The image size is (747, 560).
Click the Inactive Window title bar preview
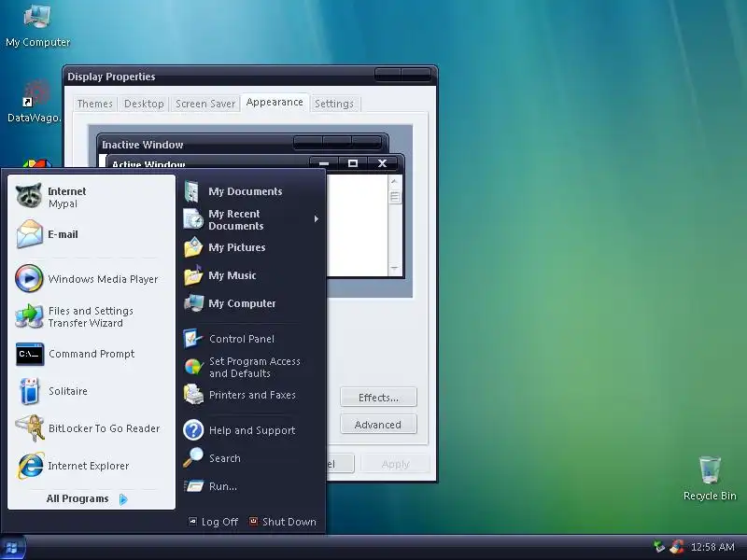(243, 144)
